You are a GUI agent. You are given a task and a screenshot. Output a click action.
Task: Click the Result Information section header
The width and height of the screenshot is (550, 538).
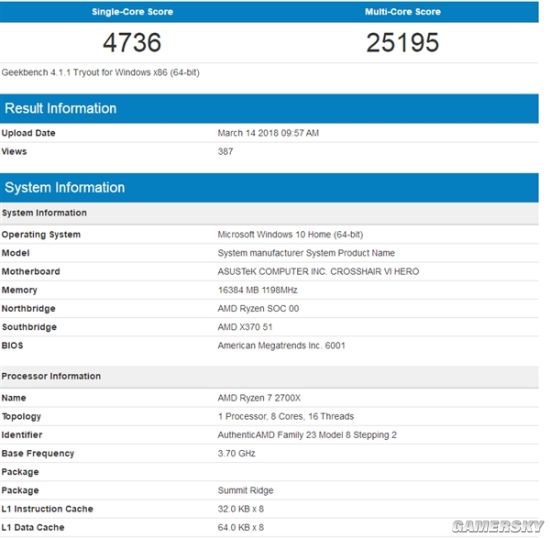[269, 108]
